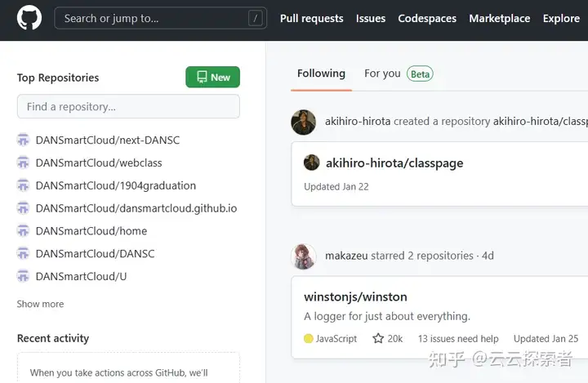This screenshot has height=383, width=588.
Task: Switch to the For you tab
Action: [x=382, y=73]
